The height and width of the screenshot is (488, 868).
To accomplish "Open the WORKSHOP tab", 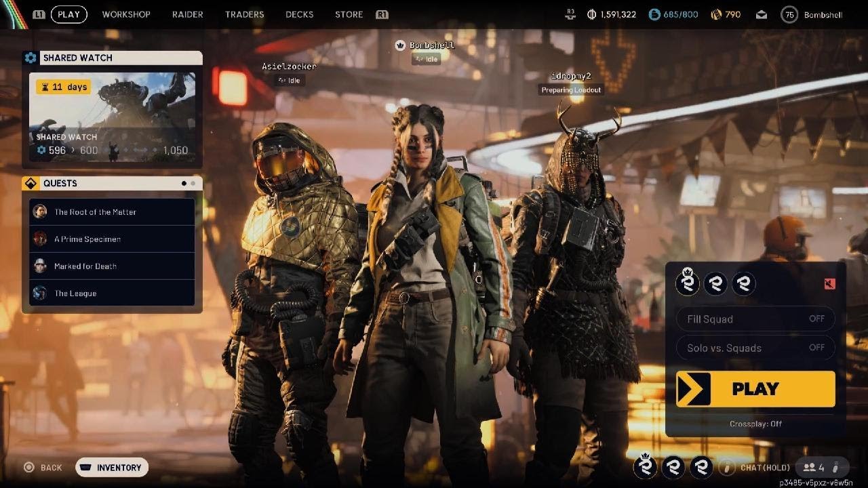I will tap(126, 14).
